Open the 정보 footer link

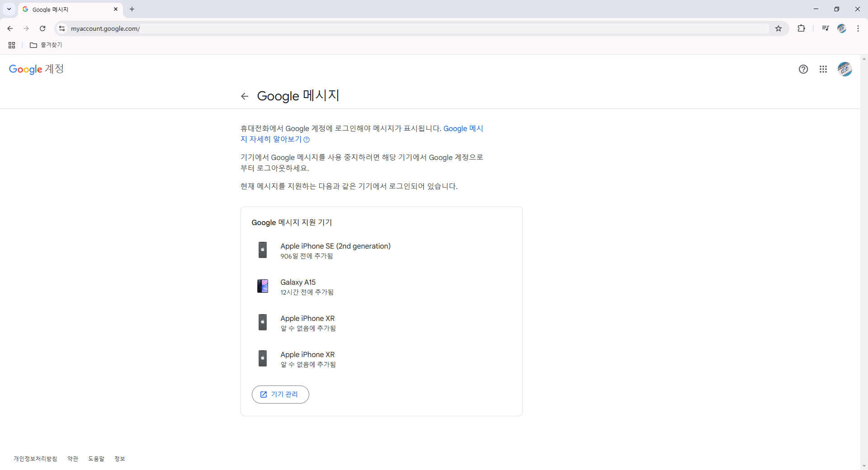pos(120,459)
